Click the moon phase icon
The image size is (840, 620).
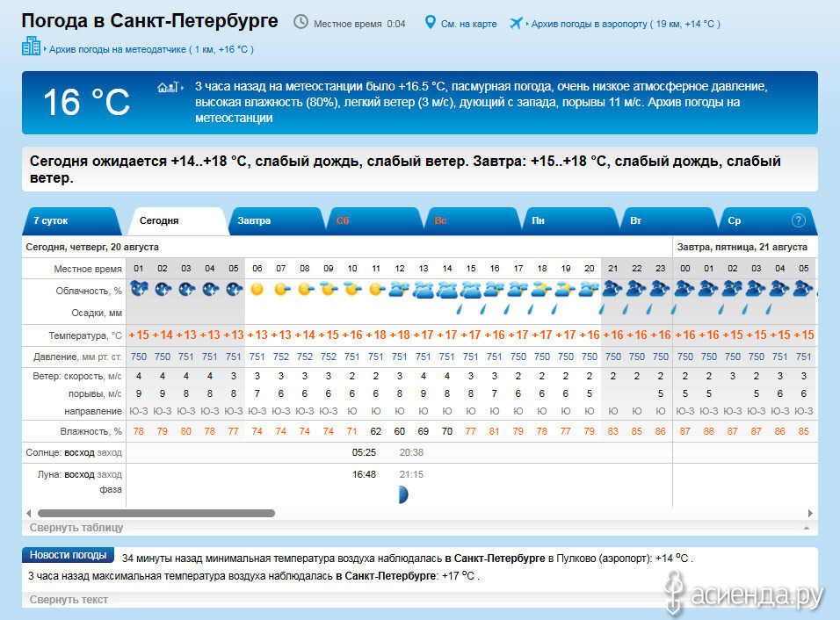pyautogui.click(x=403, y=494)
